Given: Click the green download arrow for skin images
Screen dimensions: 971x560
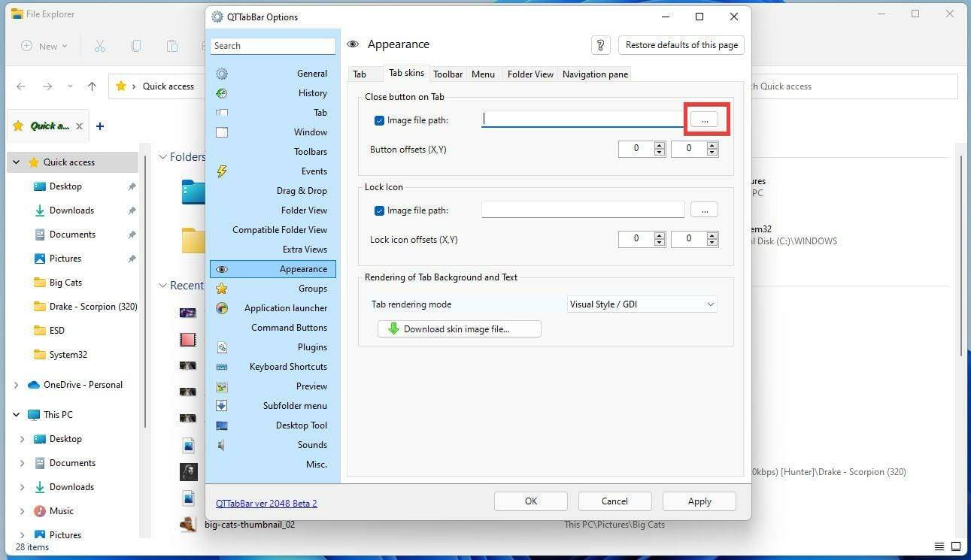Looking at the screenshot, I should point(392,328).
